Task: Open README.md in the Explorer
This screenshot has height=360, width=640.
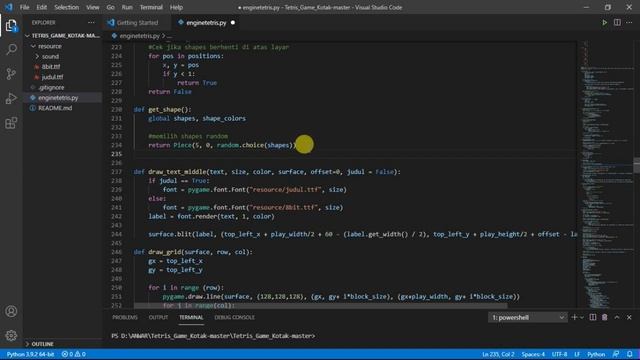Action: (62, 108)
